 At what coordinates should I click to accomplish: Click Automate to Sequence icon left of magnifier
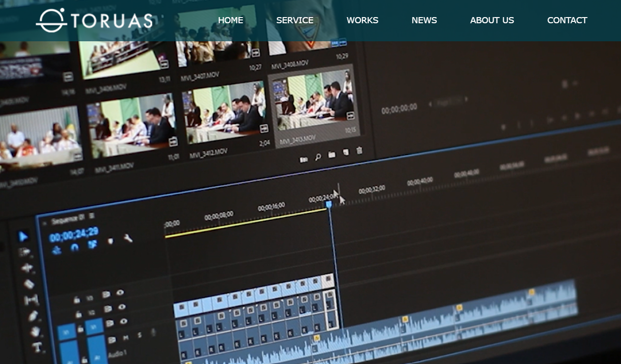point(303,159)
